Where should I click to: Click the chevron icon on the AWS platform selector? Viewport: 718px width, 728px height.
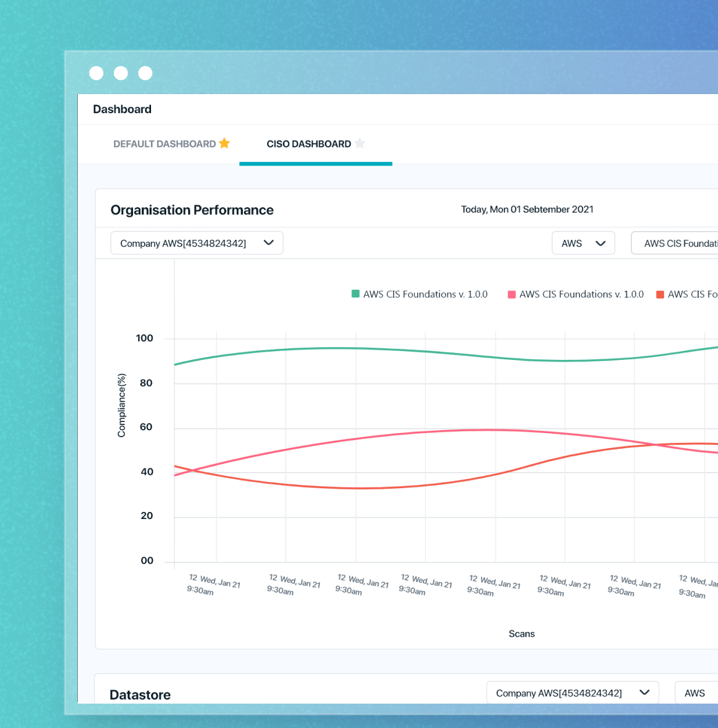pyautogui.click(x=601, y=243)
